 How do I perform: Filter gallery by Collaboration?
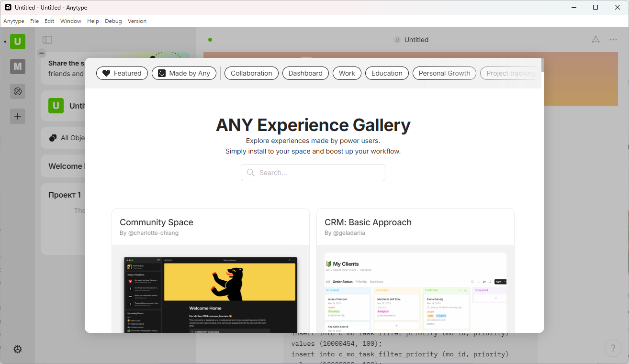[x=251, y=73]
